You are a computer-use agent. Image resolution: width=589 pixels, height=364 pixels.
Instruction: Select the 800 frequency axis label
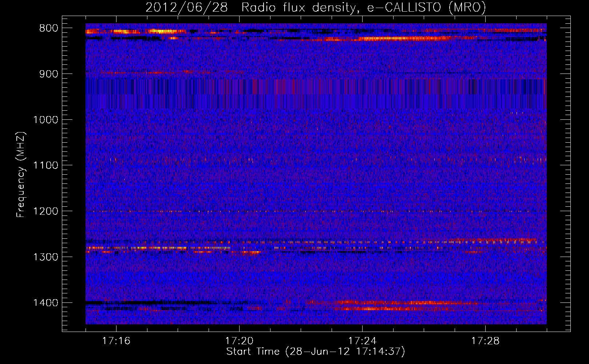[x=49, y=28]
